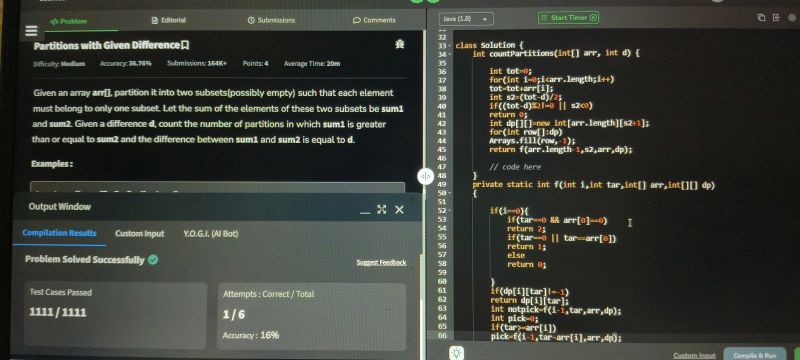The width and height of the screenshot is (800, 360).
Task: Collapse code fold at line 52
Action: tap(451, 210)
